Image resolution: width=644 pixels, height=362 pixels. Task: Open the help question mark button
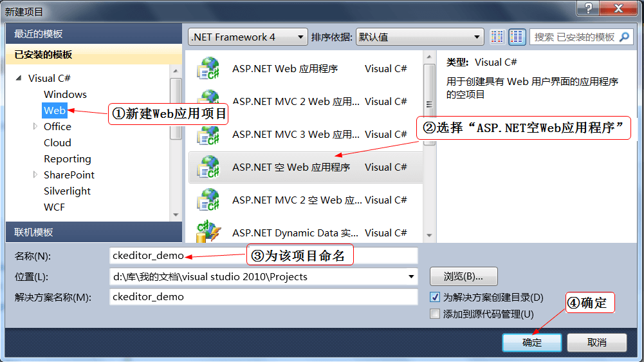(588, 8)
